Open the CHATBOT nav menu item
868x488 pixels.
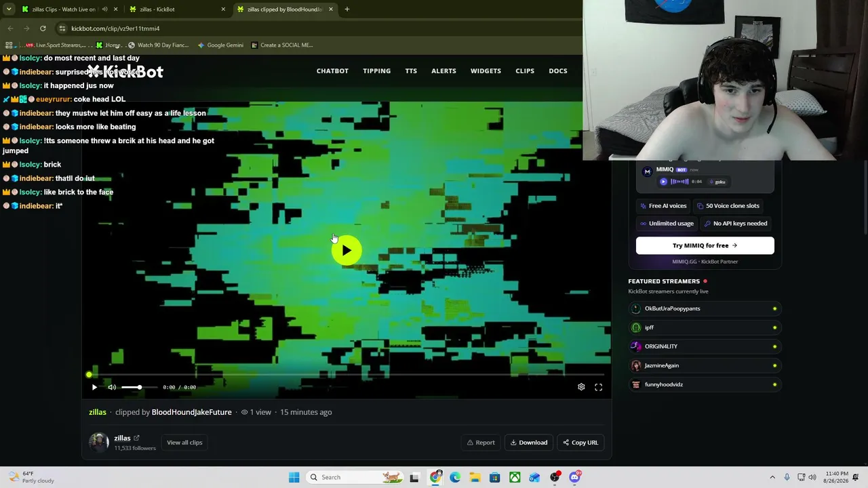coord(332,70)
